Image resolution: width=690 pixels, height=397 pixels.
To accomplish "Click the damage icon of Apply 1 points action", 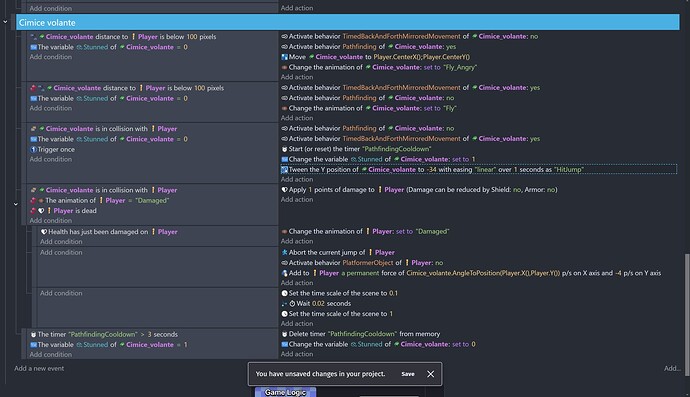I will tap(284, 190).
